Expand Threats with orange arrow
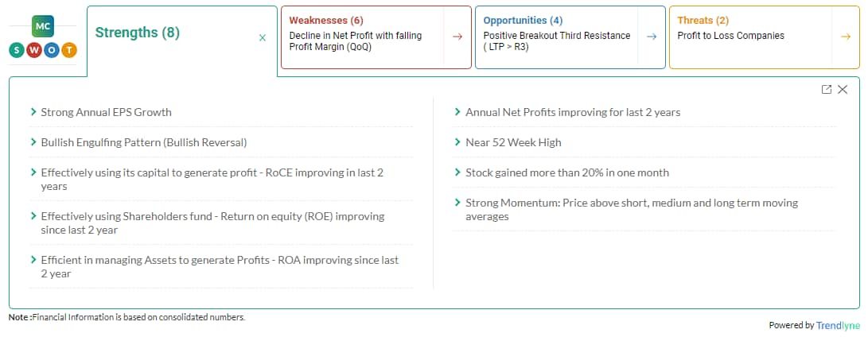Viewport: 868px width, 337px height. click(x=845, y=37)
